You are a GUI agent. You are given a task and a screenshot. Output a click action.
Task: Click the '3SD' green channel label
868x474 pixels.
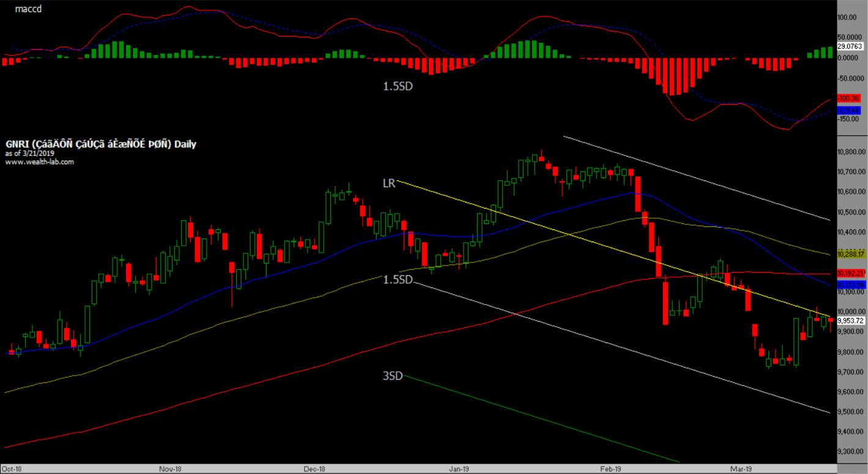393,376
